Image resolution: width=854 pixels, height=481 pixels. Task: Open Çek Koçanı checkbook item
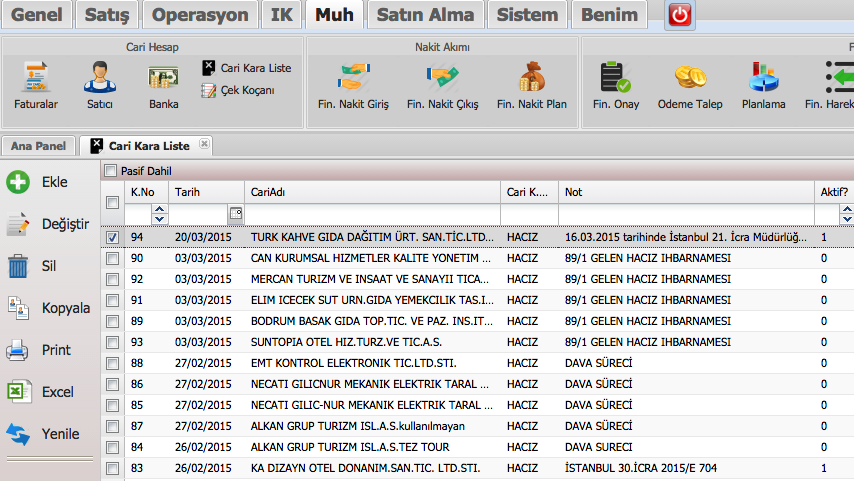[x=238, y=90]
